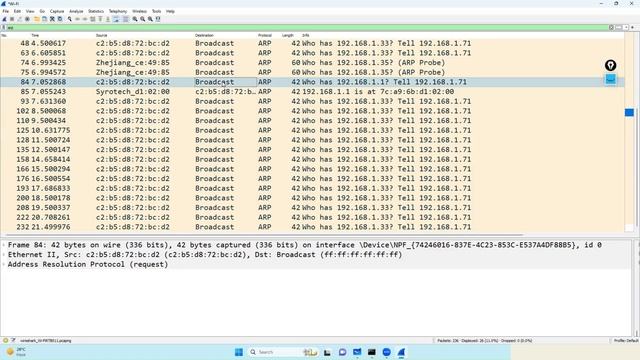
Task: Select packet 232 at time 21.499976
Action: [x=312, y=227]
